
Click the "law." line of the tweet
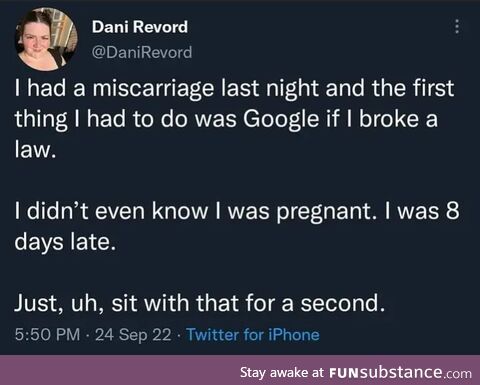point(34,149)
